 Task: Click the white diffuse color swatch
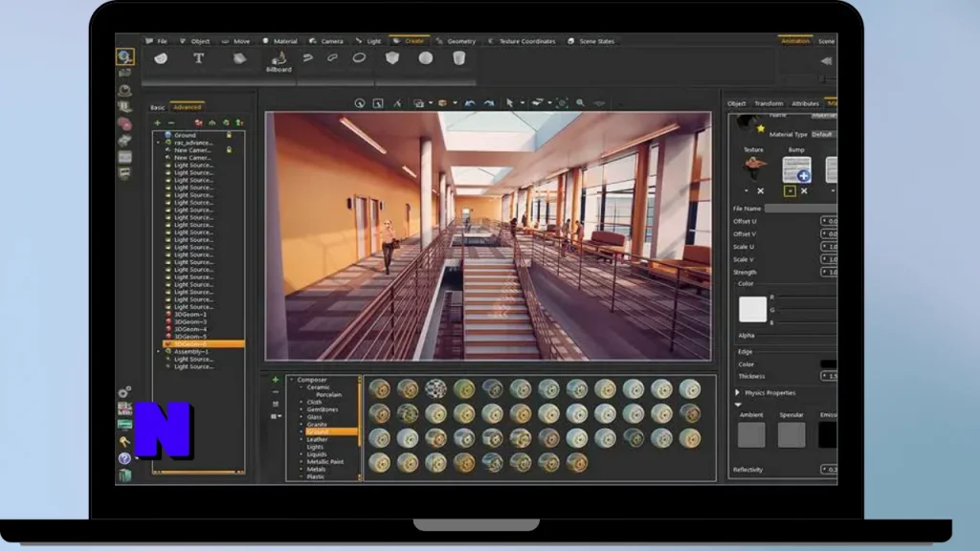pyautogui.click(x=752, y=309)
